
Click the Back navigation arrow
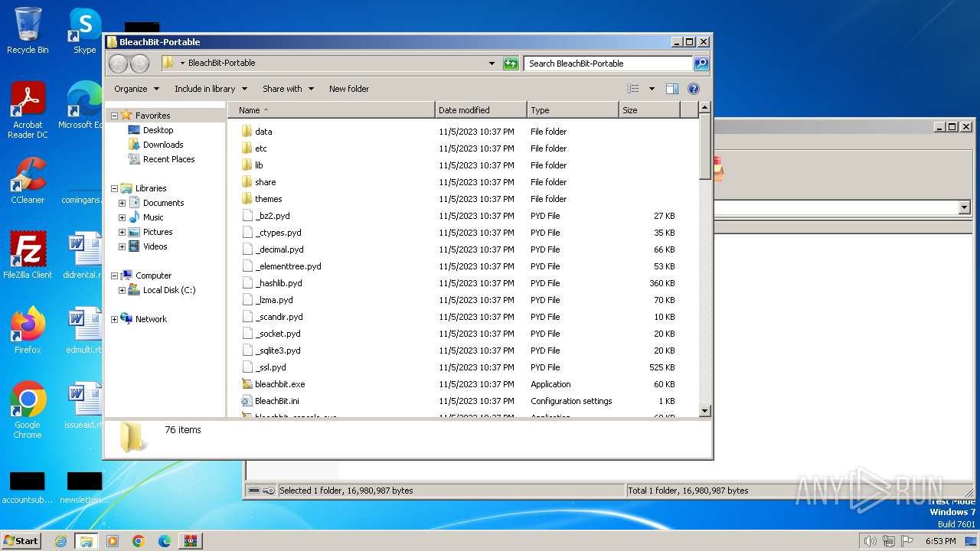coord(118,64)
